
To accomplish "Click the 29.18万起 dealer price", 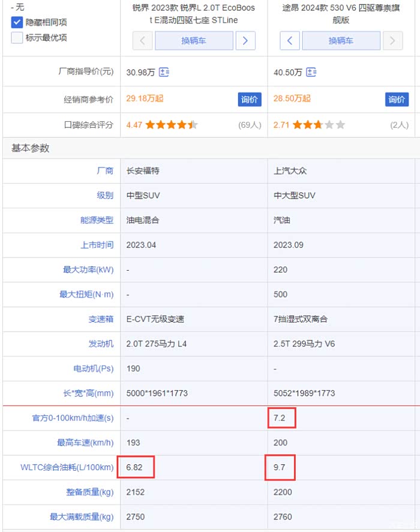I will pos(145,98).
